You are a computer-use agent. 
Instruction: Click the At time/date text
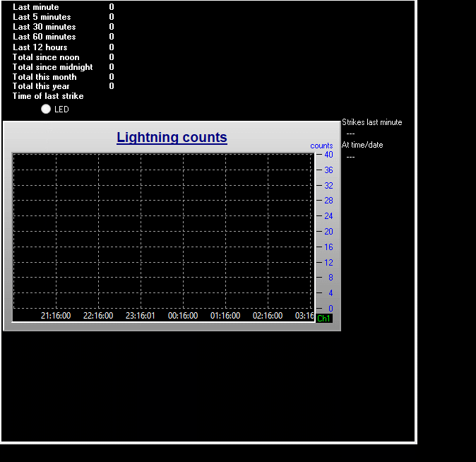click(x=362, y=145)
